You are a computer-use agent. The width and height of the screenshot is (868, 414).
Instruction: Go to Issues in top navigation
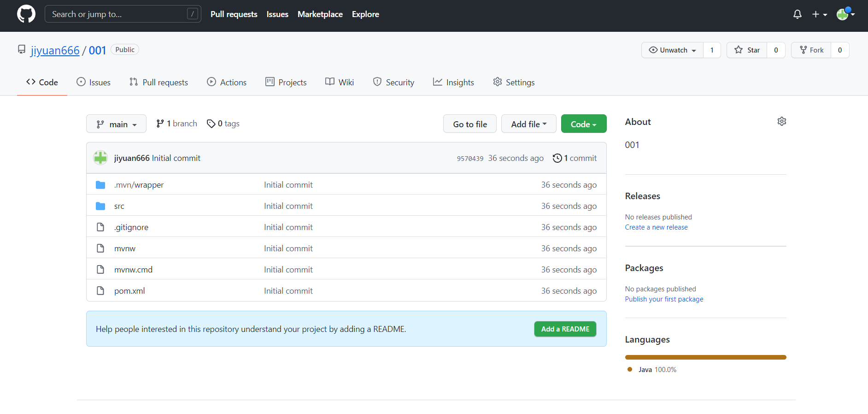[277, 14]
